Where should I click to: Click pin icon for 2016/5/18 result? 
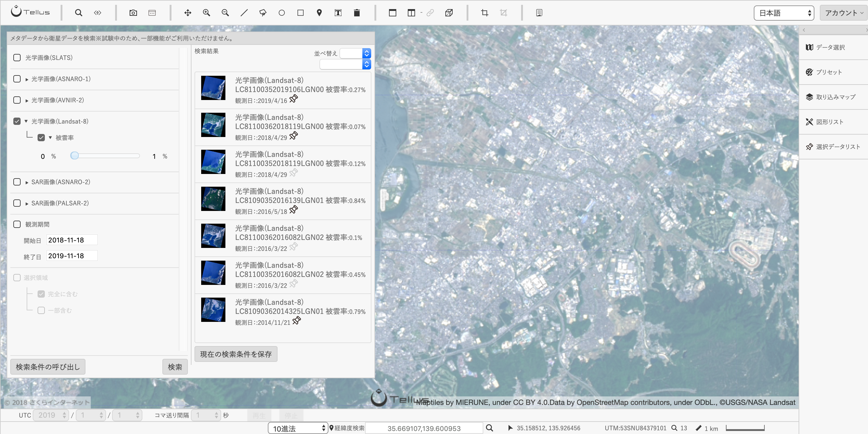(294, 210)
